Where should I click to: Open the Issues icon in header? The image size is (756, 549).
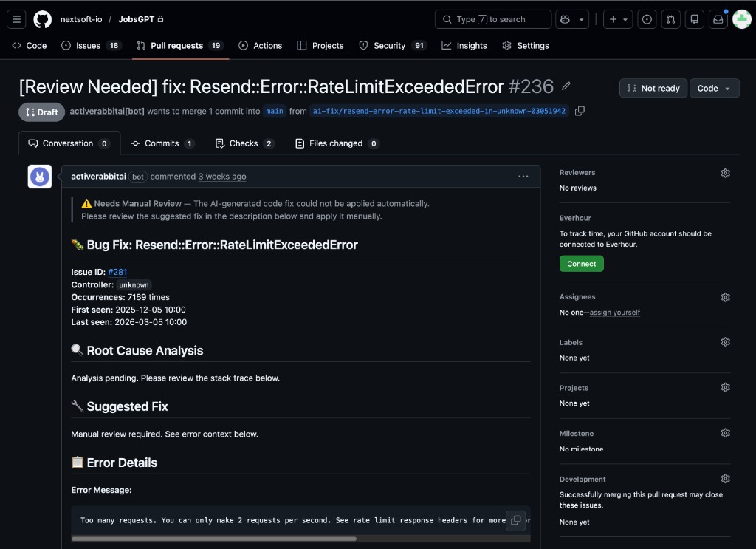(647, 19)
